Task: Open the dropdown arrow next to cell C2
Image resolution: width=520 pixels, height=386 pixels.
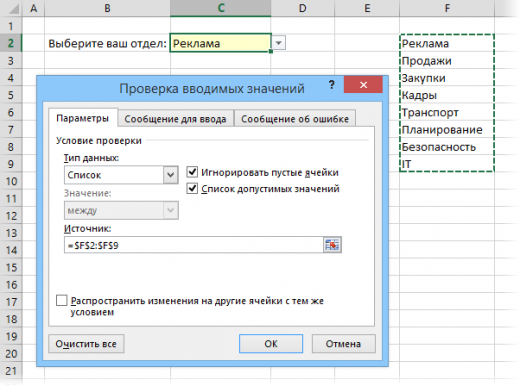Action: tap(279, 43)
